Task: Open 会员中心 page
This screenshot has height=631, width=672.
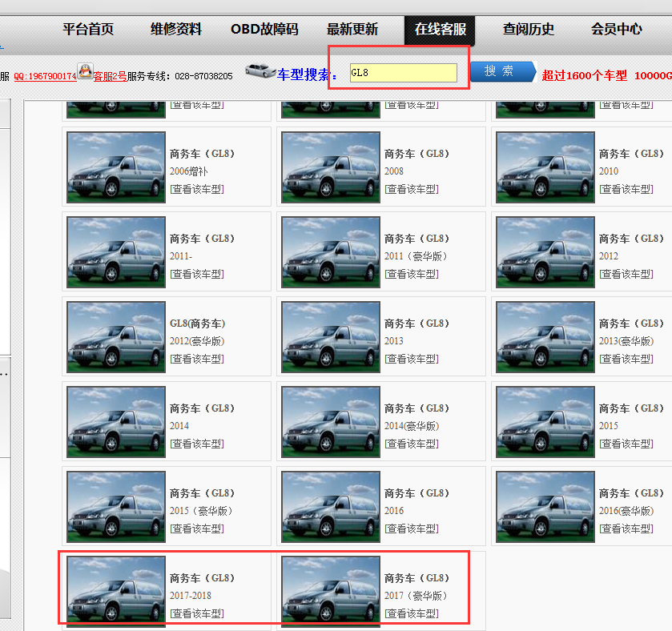Action: 616,29
